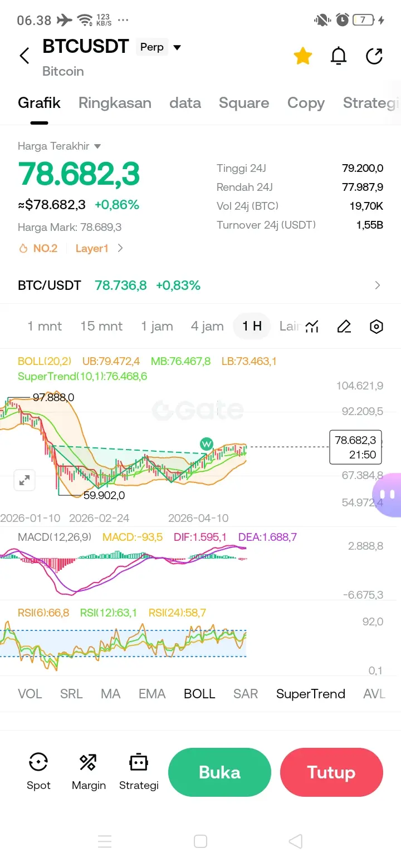
Task: Tap the Tinggi 24J value 79.200,0
Action: pyautogui.click(x=363, y=168)
